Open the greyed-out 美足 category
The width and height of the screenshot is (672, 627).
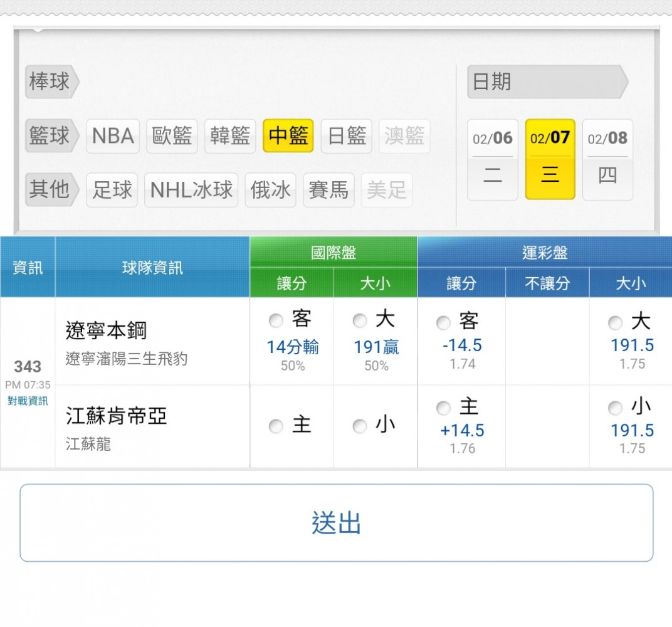click(x=387, y=190)
